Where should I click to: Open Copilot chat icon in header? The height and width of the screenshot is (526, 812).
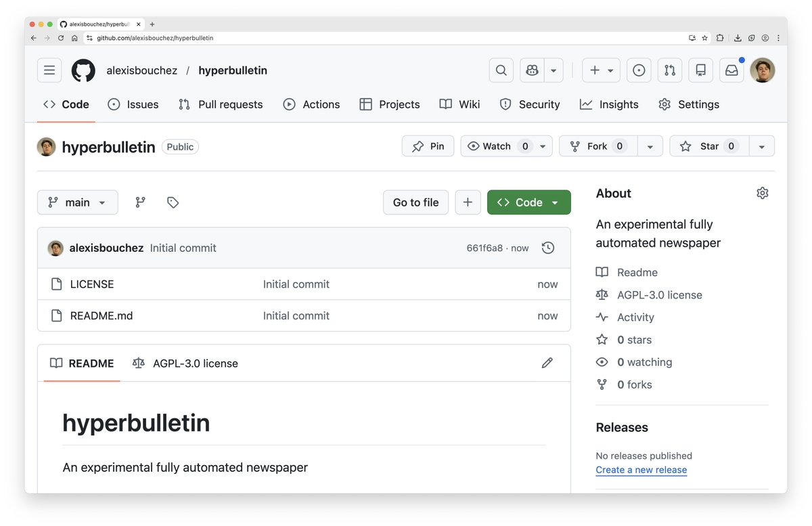pos(533,70)
